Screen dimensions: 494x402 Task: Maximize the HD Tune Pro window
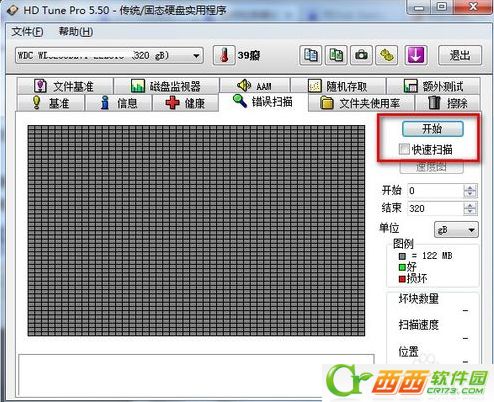(x=442, y=7)
